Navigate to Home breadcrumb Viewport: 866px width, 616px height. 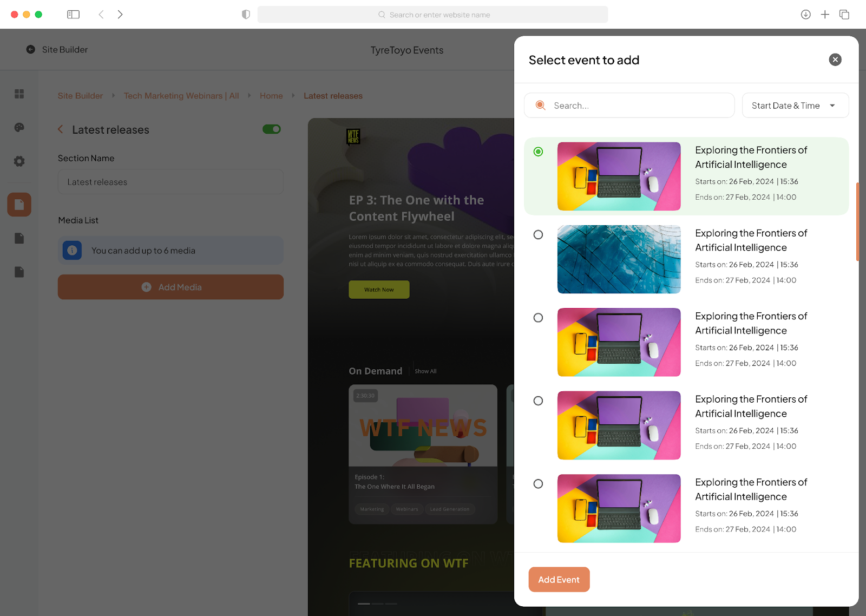(271, 96)
